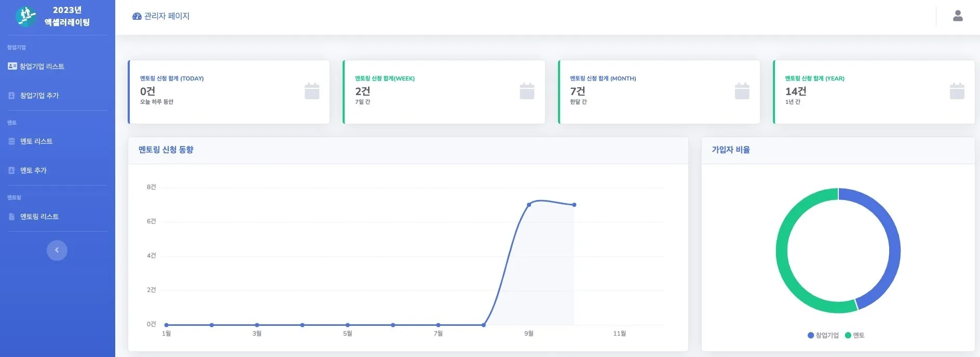Click the 9월 peak data point on chart
This screenshot has height=357, width=980.
pos(529,205)
